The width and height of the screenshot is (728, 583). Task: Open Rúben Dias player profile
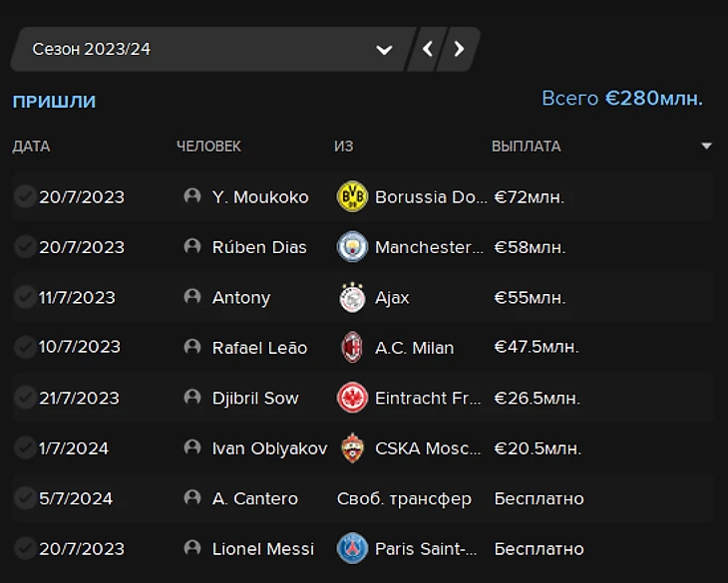pos(259,247)
